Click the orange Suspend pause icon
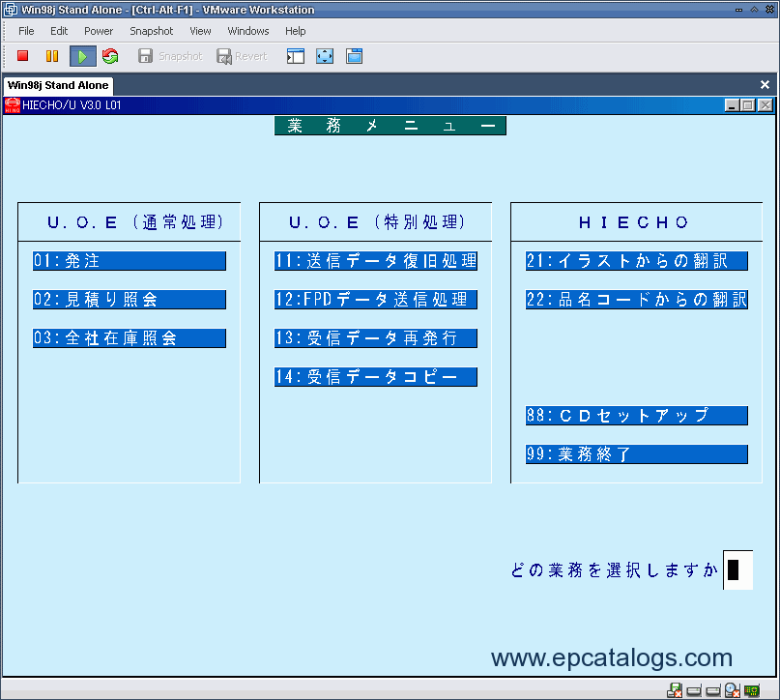This screenshot has height=700, width=780. 52,56
